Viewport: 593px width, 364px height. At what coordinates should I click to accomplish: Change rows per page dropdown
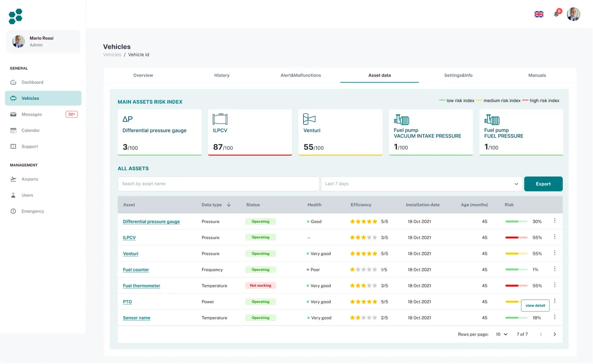[502, 334]
